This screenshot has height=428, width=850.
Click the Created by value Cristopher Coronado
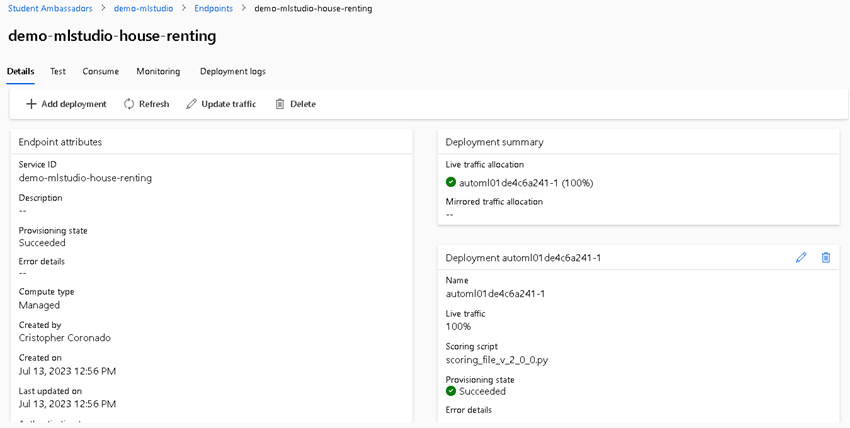tap(65, 338)
